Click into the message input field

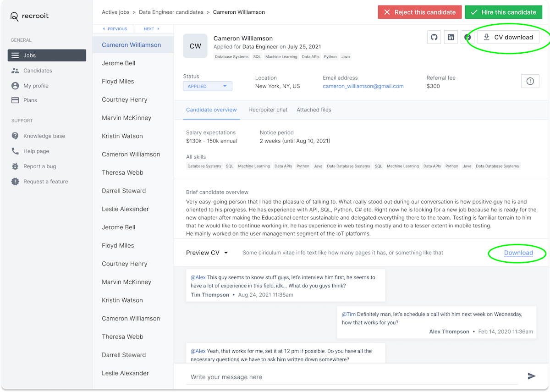353,377
